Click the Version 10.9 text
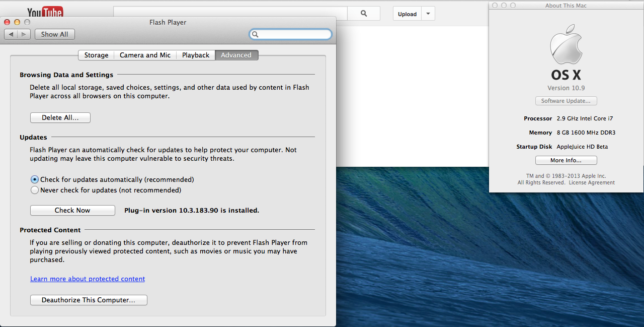The height and width of the screenshot is (327, 644). click(566, 88)
